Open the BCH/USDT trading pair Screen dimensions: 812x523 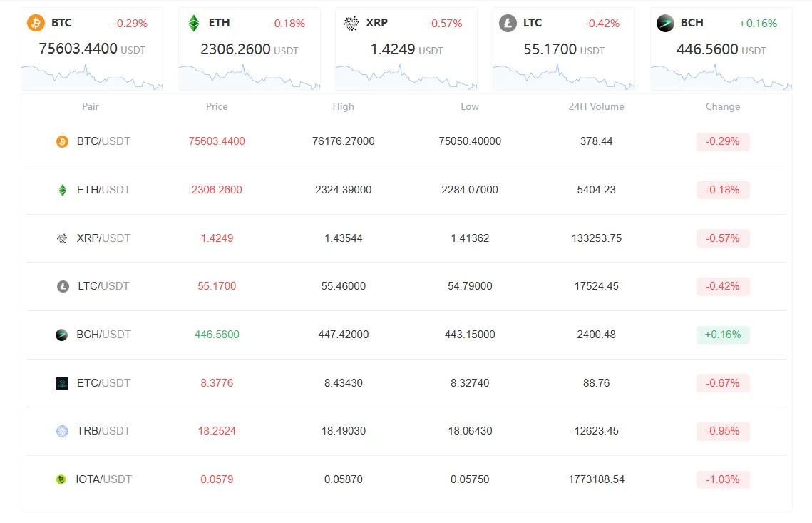(x=103, y=335)
